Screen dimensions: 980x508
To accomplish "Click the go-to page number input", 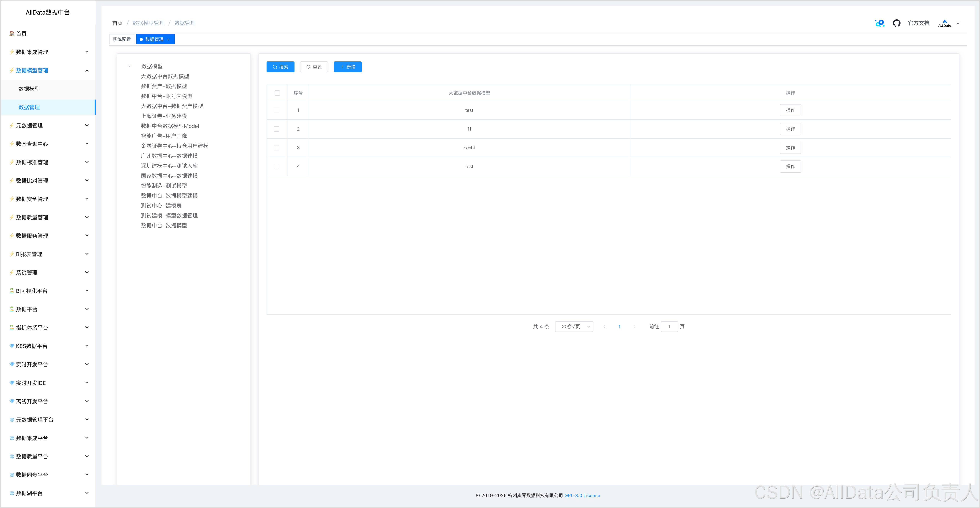I will 669,327.
